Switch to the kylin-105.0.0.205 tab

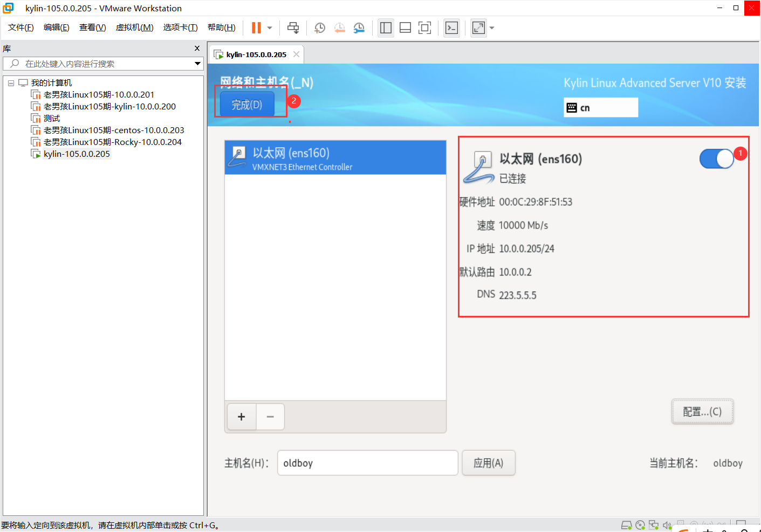tap(256, 54)
